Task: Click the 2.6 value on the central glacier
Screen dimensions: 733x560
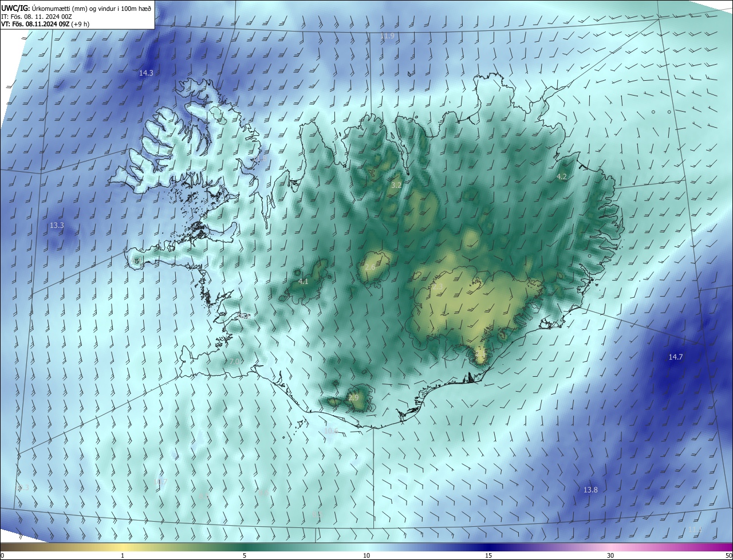Action: click(x=370, y=267)
